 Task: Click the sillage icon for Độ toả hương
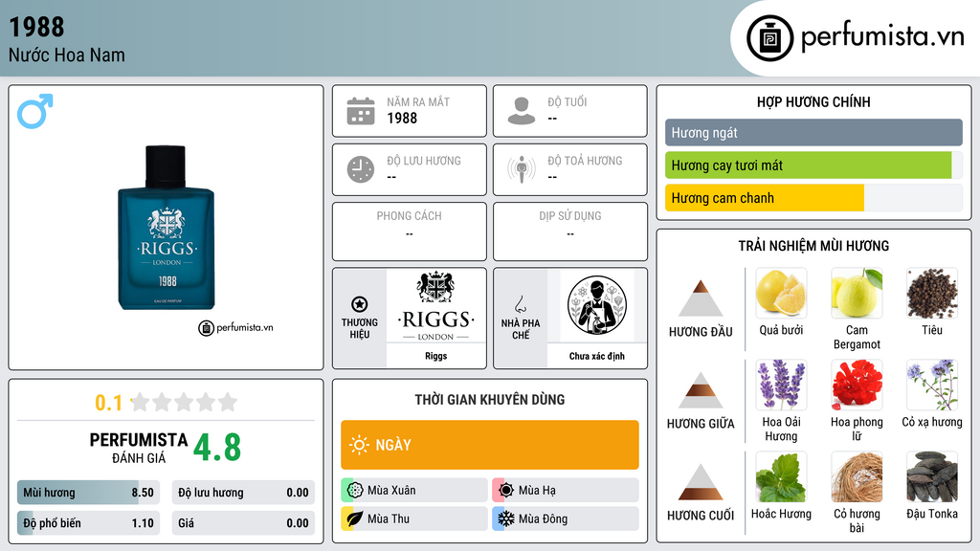pyautogui.click(x=522, y=169)
